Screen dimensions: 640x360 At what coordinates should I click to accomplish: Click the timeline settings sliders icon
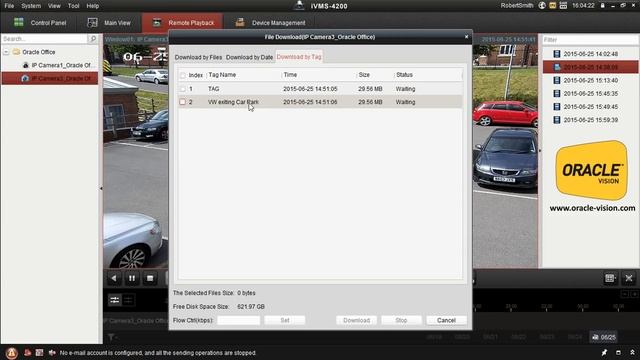(x=115, y=300)
